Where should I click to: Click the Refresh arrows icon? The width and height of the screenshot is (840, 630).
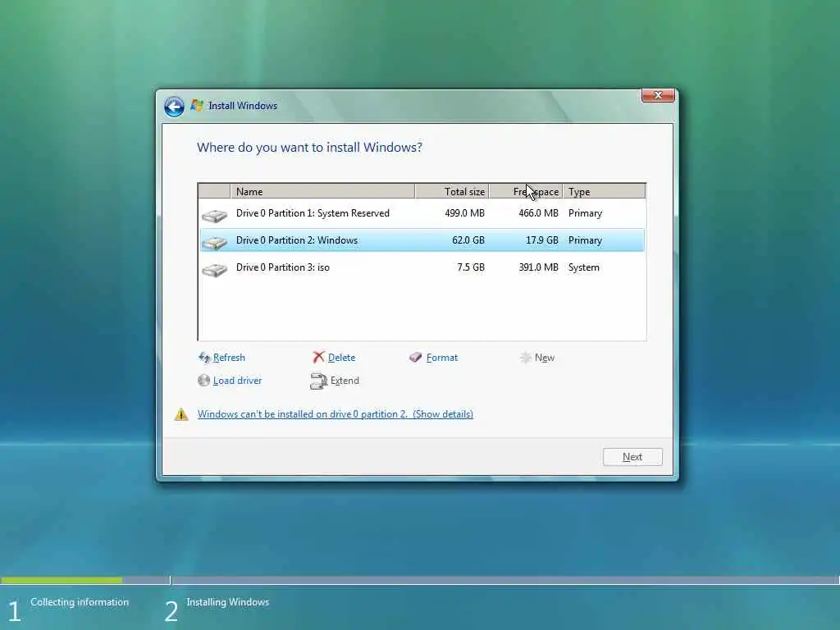tap(204, 358)
